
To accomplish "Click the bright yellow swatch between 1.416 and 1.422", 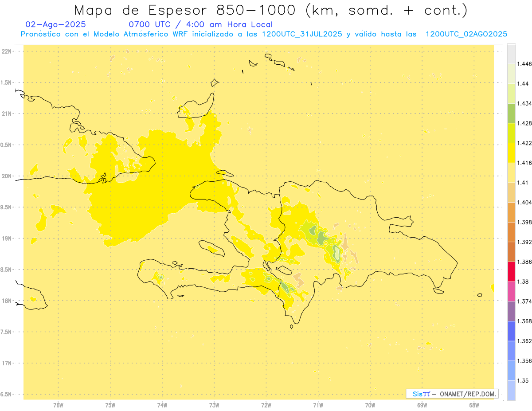I will [x=511, y=153].
